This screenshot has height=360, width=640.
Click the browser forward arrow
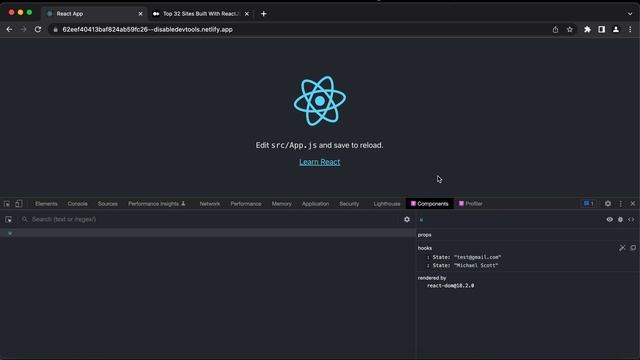tap(23, 29)
